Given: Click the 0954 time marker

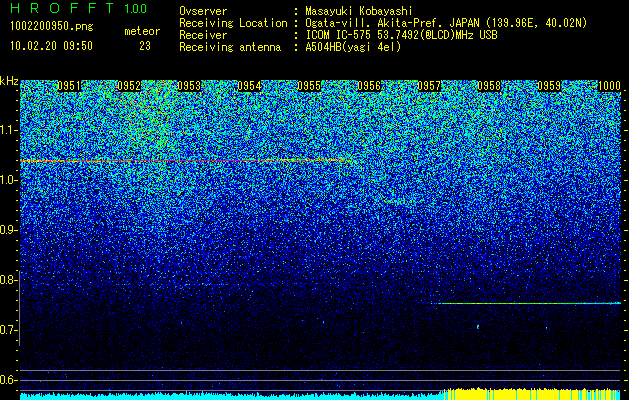Looking at the screenshot, I should pyautogui.click(x=249, y=86).
